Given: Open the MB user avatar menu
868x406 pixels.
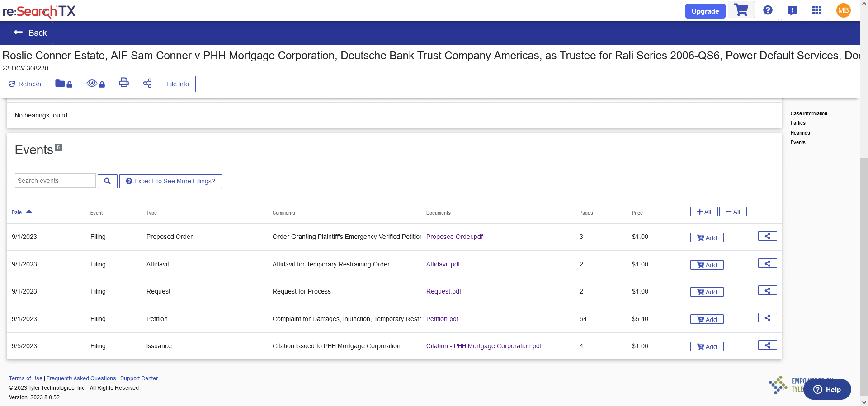Looking at the screenshot, I should point(844,10).
